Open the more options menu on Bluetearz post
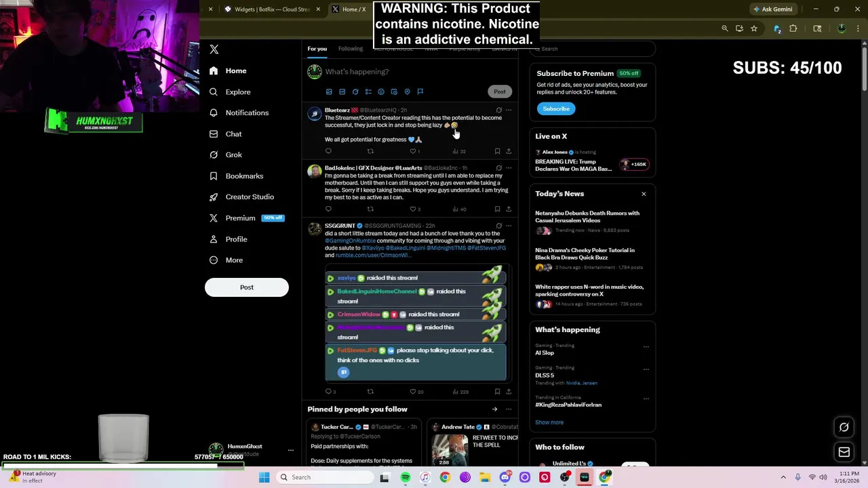The width and height of the screenshot is (868, 488). 509,110
